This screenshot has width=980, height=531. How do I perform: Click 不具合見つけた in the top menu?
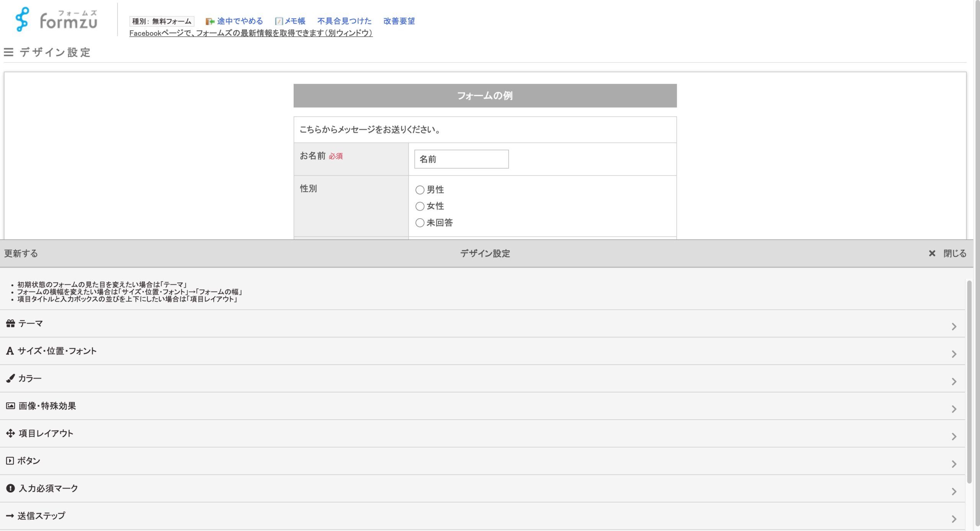click(344, 21)
